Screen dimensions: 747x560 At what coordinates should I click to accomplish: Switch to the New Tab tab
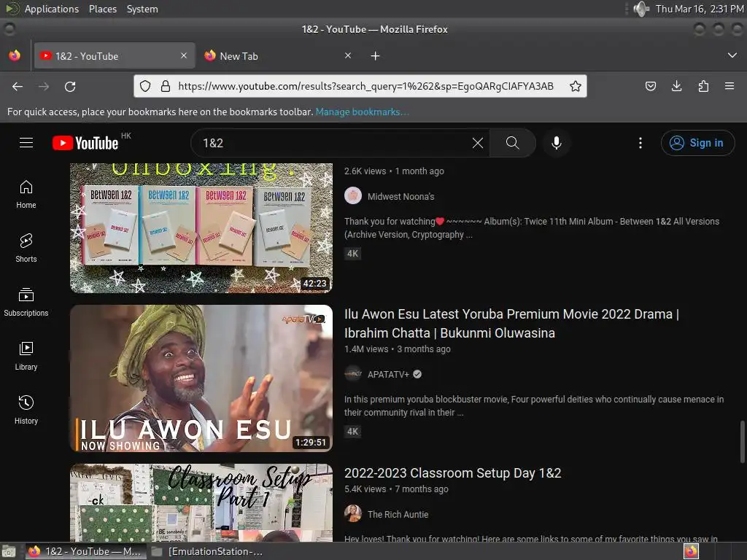(278, 55)
